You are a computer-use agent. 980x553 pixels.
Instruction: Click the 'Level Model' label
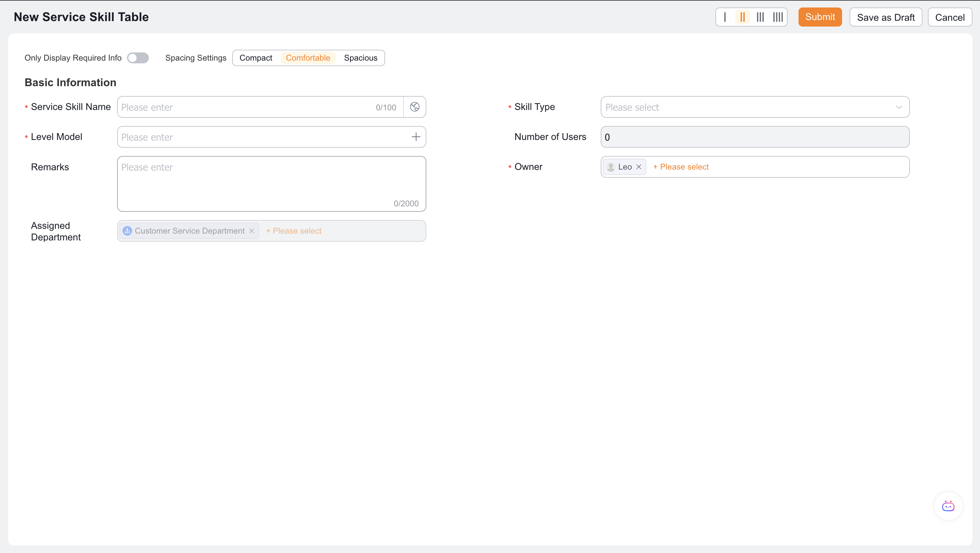click(56, 137)
